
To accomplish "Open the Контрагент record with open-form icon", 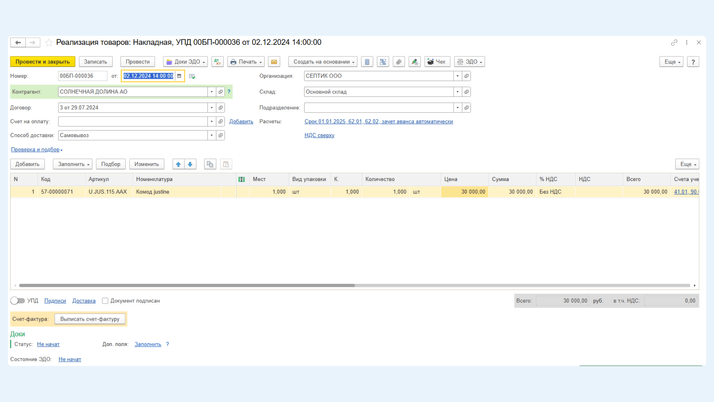I will click(221, 92).
